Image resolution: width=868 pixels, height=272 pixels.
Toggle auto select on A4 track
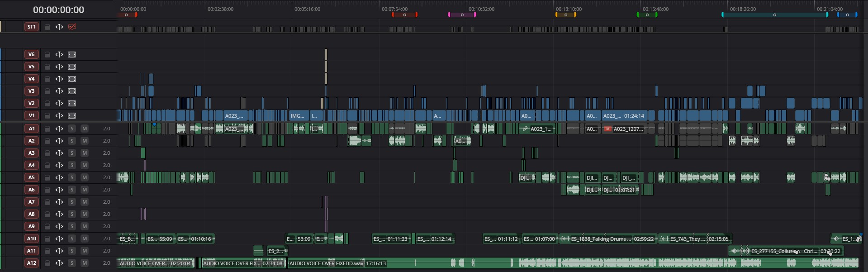click(x=59, y=165)
